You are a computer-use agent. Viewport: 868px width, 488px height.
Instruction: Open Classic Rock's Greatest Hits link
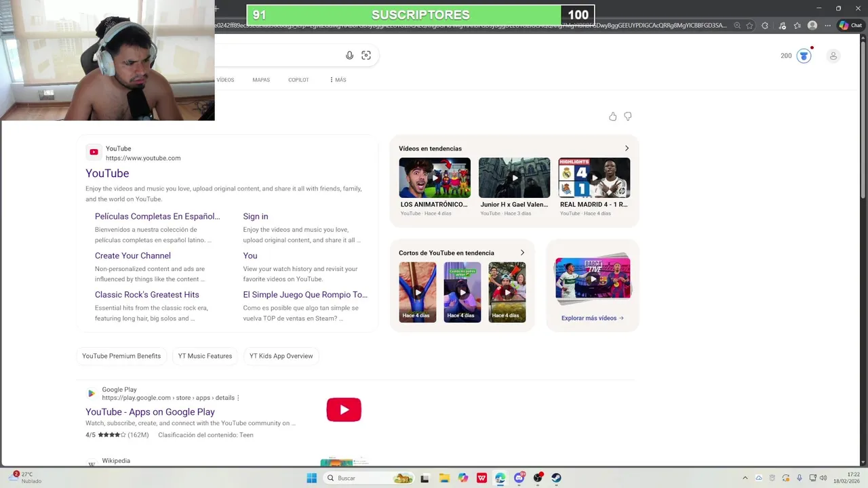[x=147, y=295]
